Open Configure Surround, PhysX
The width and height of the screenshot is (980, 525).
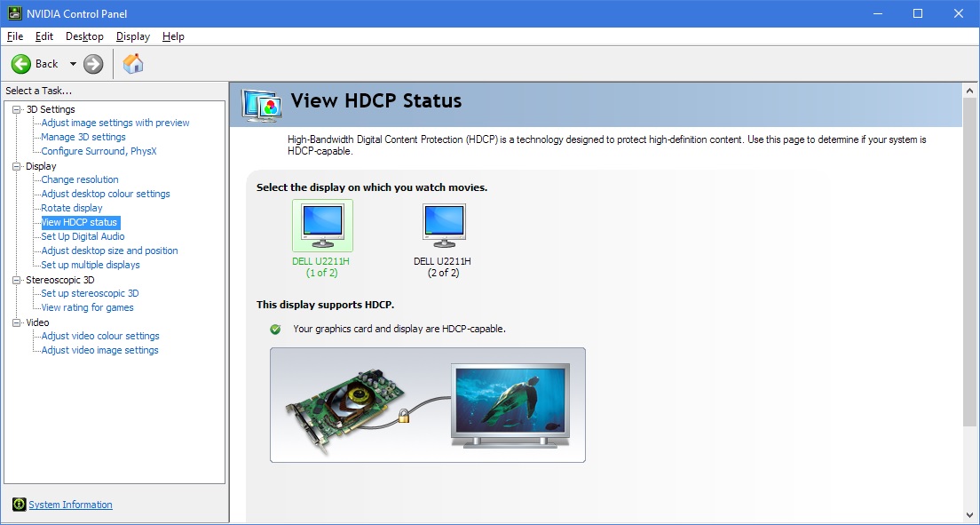click(x=99, y=151)
